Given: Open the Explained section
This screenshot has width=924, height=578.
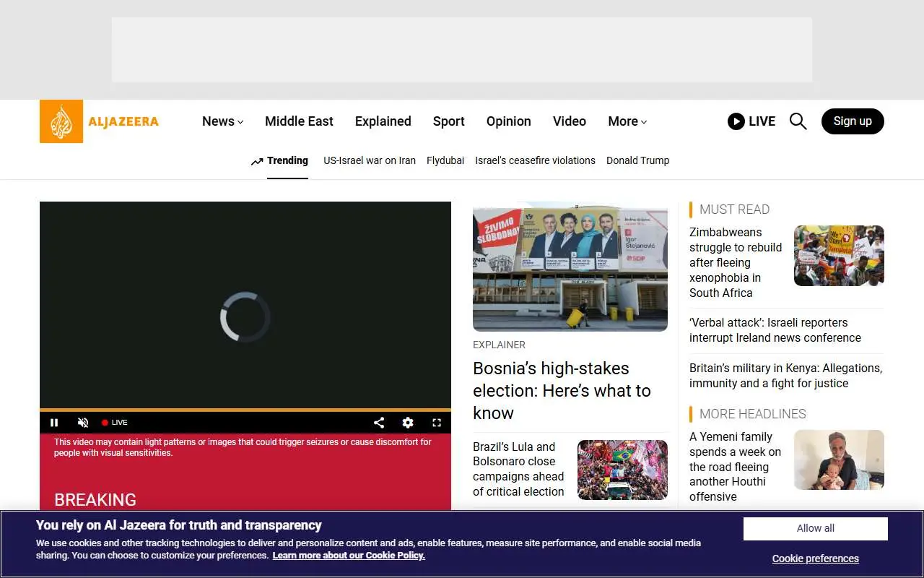Looking at the screenshot, I should coord(383,121).
